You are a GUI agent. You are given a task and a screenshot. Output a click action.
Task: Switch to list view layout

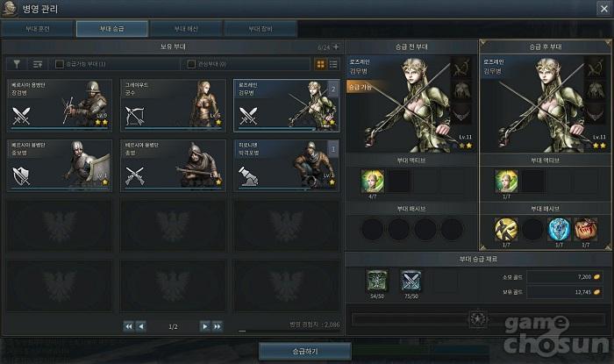click(333, 64)
